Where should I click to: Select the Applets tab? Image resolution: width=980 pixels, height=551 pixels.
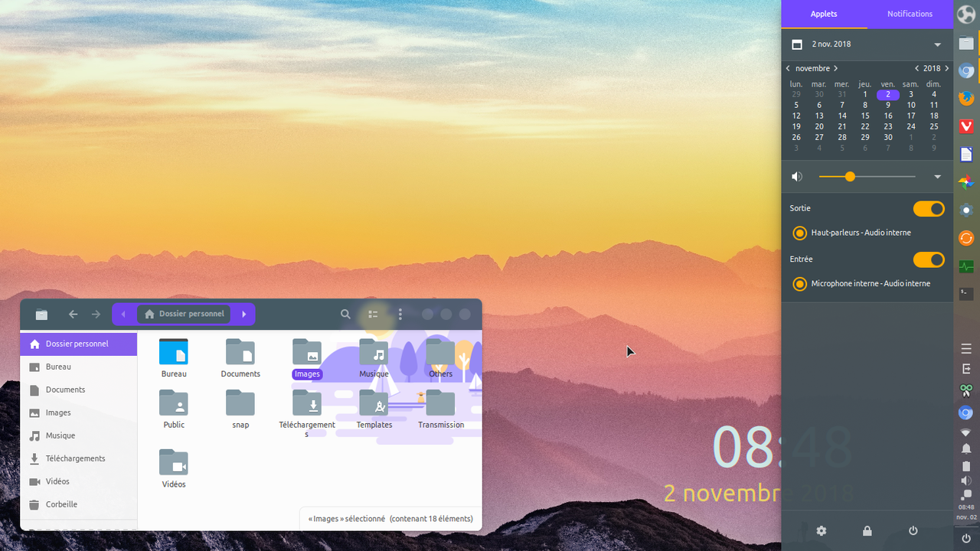pos(824,14)
